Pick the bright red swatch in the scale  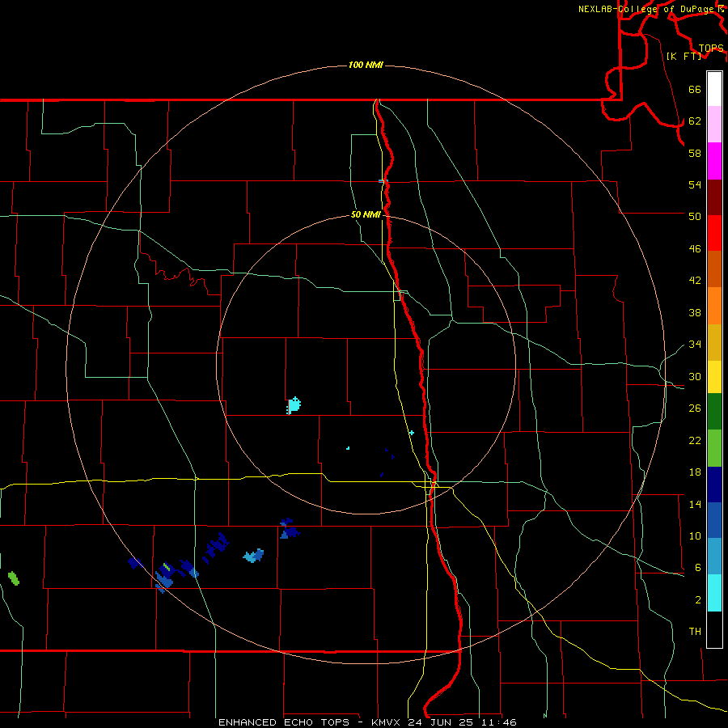click(714, 233)
